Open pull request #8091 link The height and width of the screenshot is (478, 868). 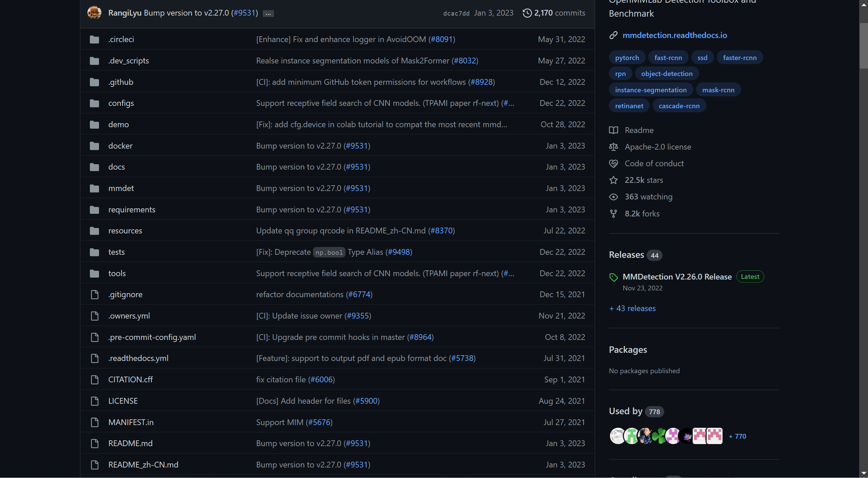click(442, 39)
